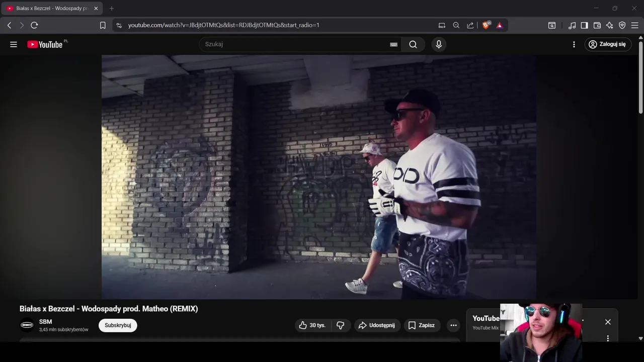
Task: Open the SBM channel avatar
Action: (x=27, y=325)
